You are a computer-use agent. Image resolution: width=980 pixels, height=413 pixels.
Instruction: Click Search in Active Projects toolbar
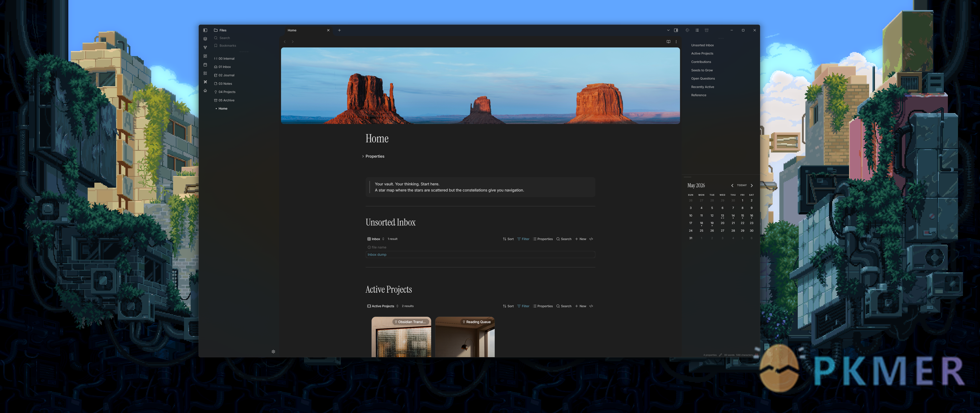pyautogui.click(x=564, y=306)
